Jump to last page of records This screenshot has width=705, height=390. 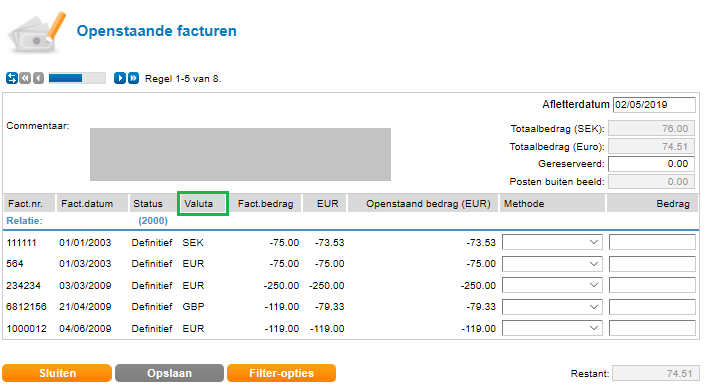[x=134, y=78]
